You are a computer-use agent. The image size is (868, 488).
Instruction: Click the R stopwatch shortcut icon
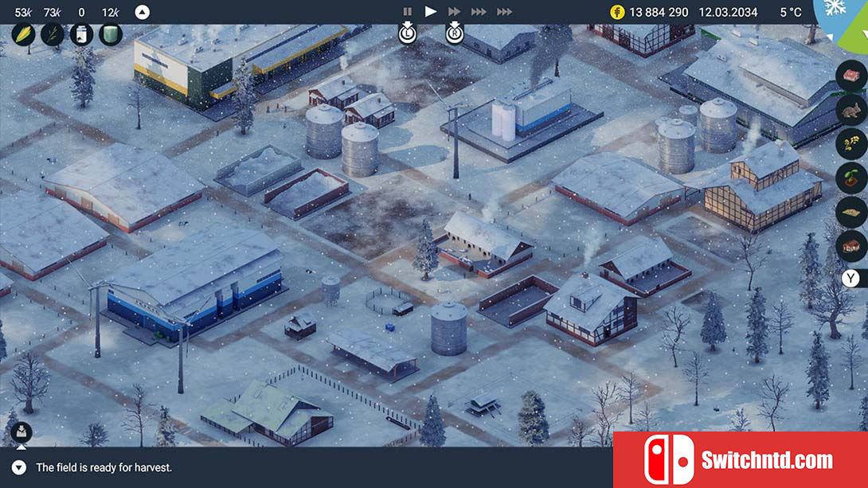tap(455, 32)
